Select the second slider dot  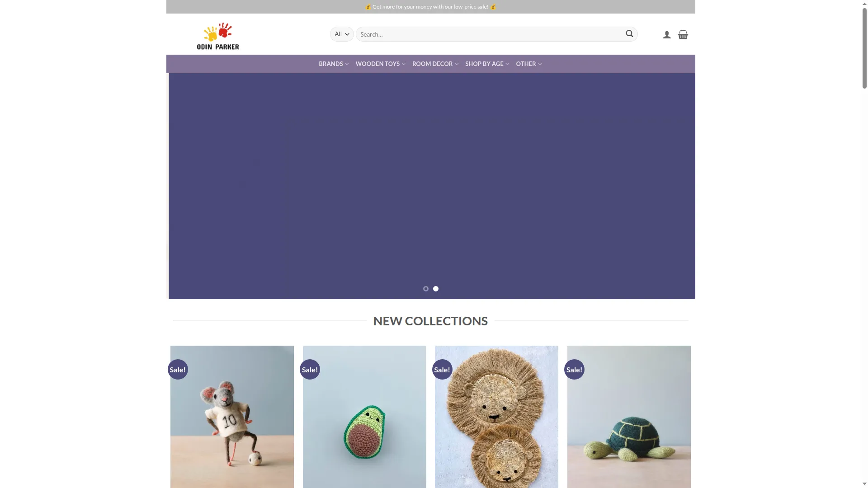(x=436, y=289)
